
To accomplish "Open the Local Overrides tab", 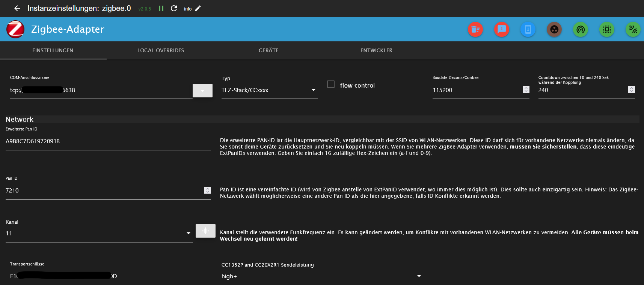I will click(161, 50).
